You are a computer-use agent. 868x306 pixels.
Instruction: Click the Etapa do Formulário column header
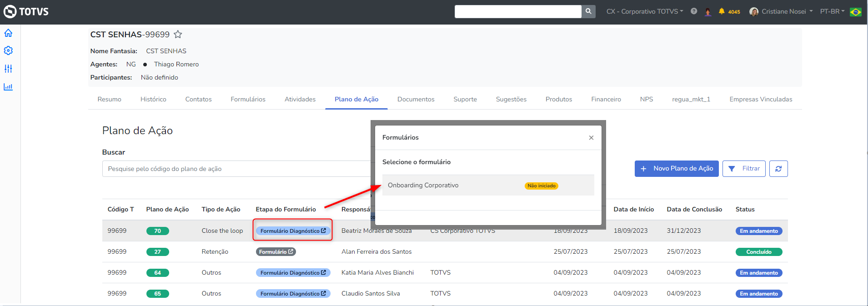[x=286, y=210]
